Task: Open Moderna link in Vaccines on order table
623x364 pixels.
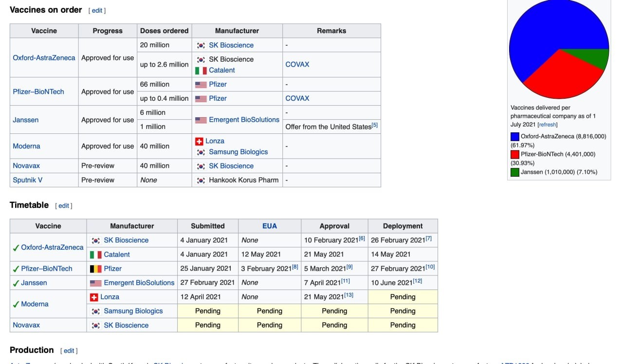Action: [27, 146]
